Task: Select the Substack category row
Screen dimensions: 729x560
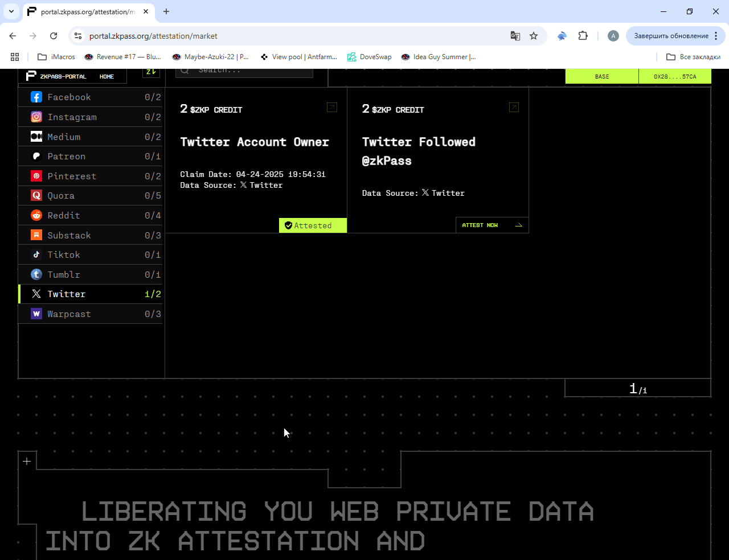Action: coord(91,235)
